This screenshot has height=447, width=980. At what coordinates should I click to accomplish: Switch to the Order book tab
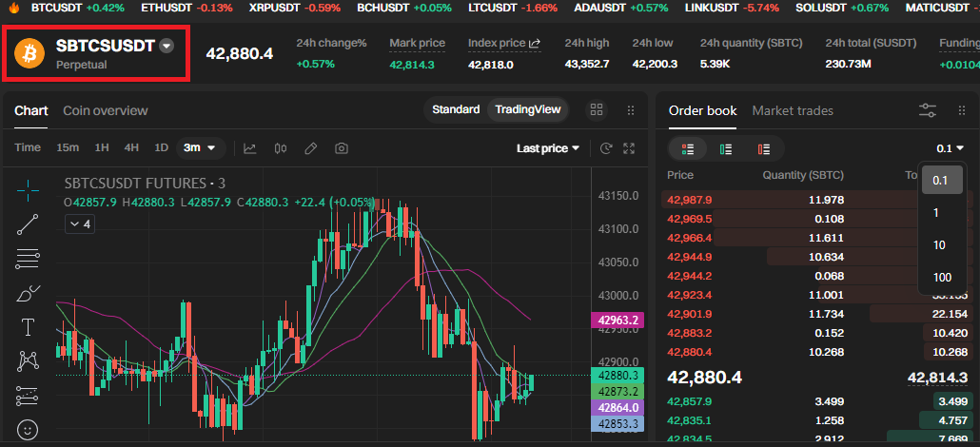point(702,110)
